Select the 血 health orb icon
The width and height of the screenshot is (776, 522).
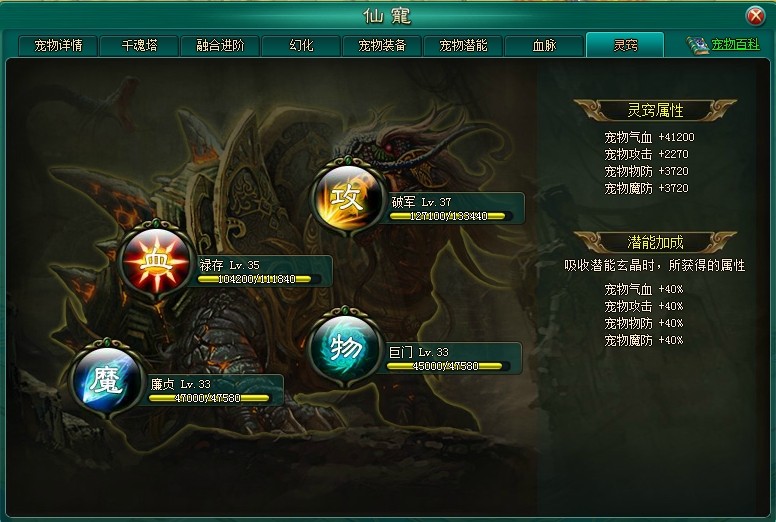tap(156, 261)
